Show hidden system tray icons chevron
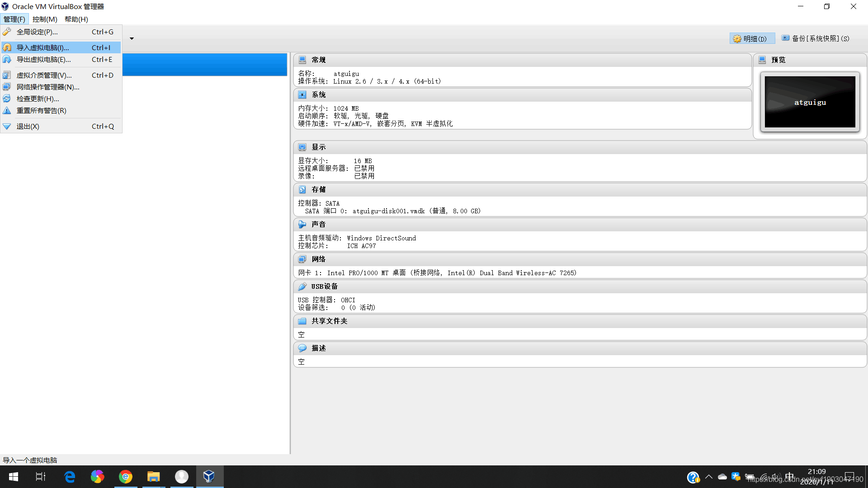The height and width of the screenshot is (488, 868). (x=709, y=477)
